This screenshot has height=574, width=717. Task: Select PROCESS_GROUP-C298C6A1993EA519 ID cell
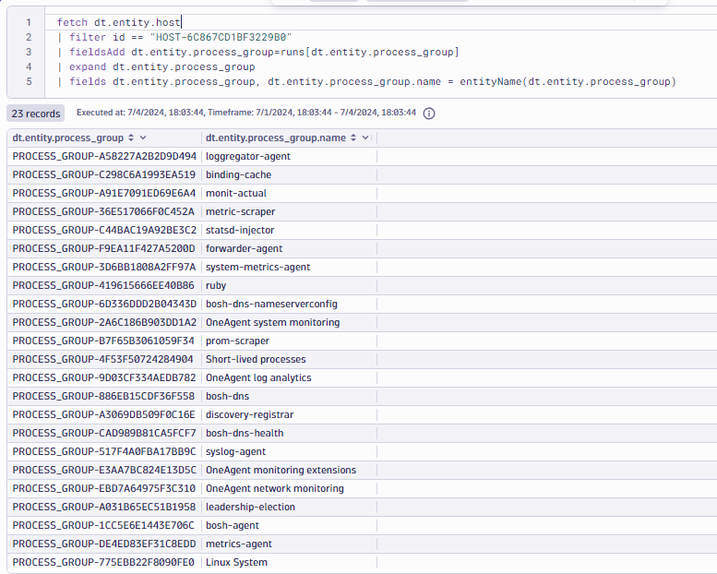coord(104,175)
